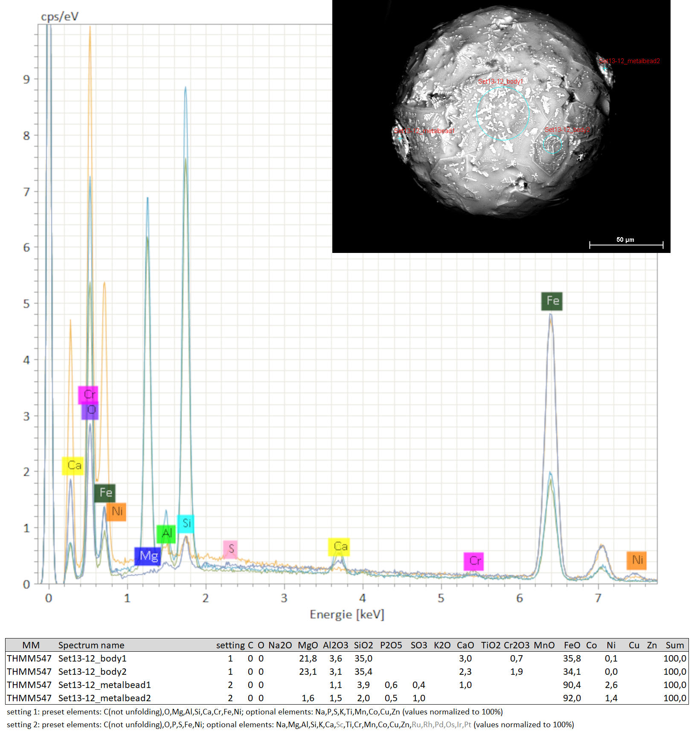Click the purple O element label

(x=90, y=410)
